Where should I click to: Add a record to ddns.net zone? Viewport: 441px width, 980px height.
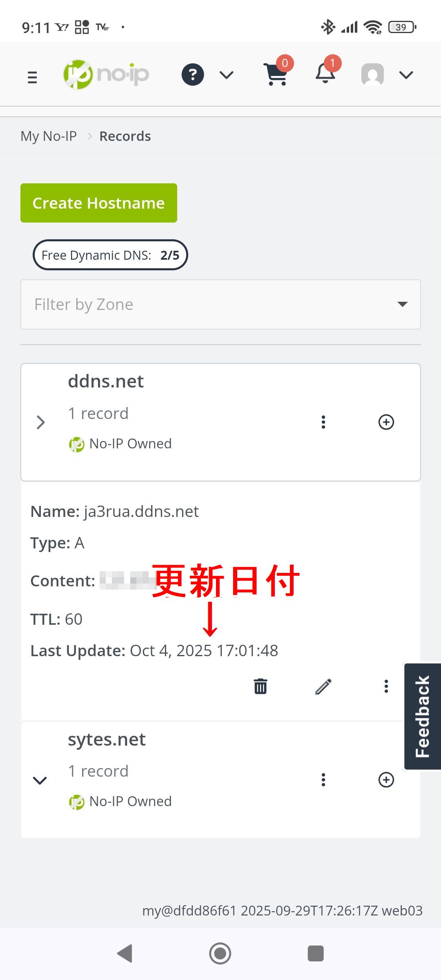(x=386, y=422)
